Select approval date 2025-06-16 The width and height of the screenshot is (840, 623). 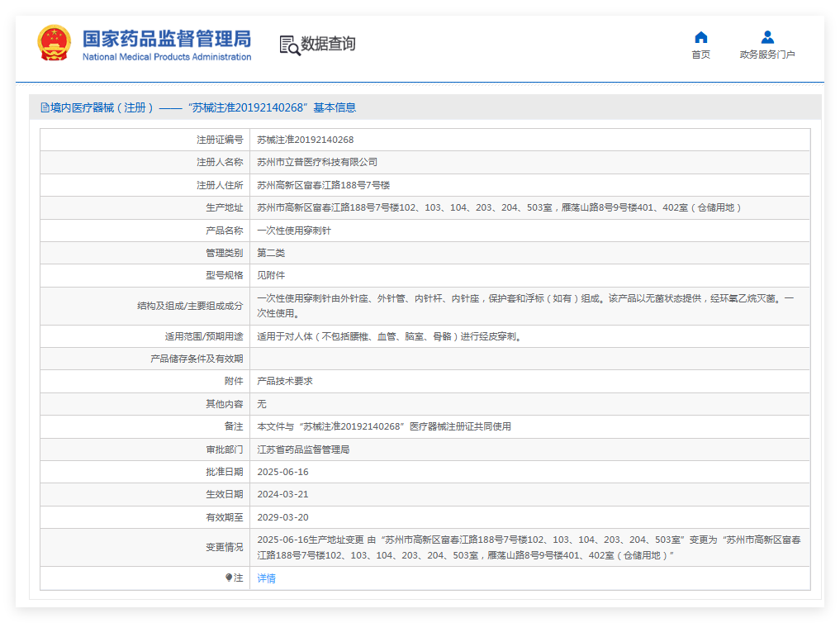[282, 472]
